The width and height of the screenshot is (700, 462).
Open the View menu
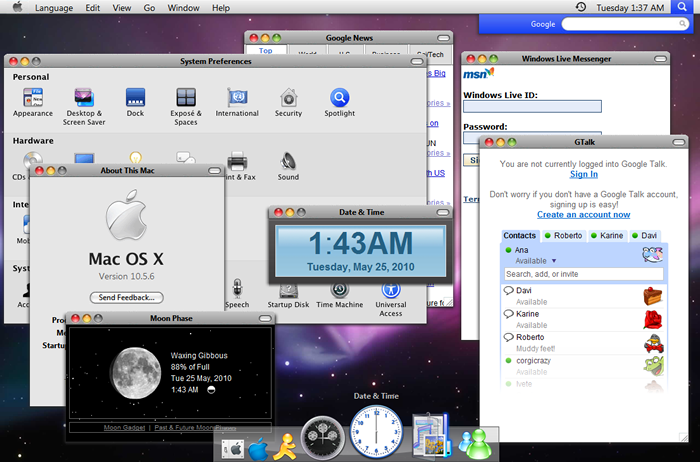coord(121,8)
